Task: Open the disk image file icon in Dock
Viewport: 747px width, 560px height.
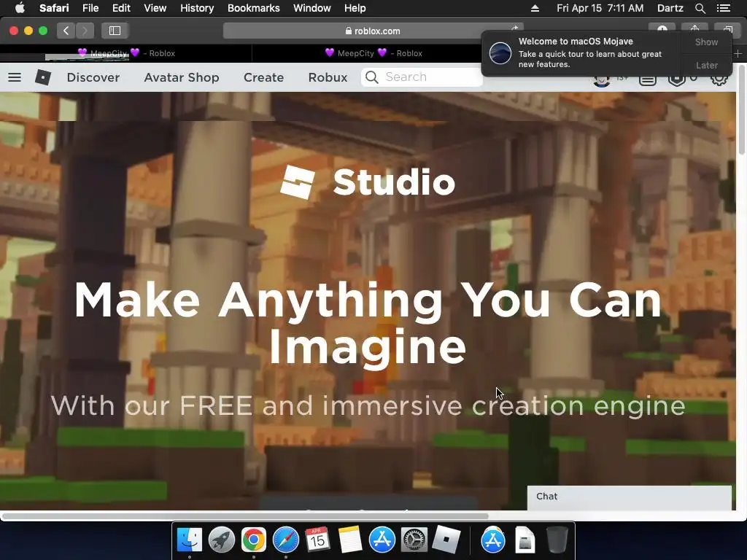Action: coord(525,540)
